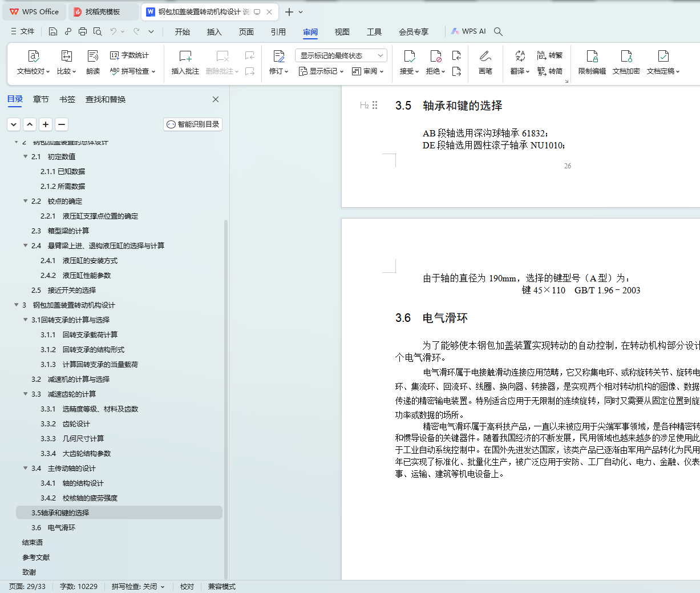Open 字数统计 word count
The width and height of the screenshot is (700, 593).
130,55
